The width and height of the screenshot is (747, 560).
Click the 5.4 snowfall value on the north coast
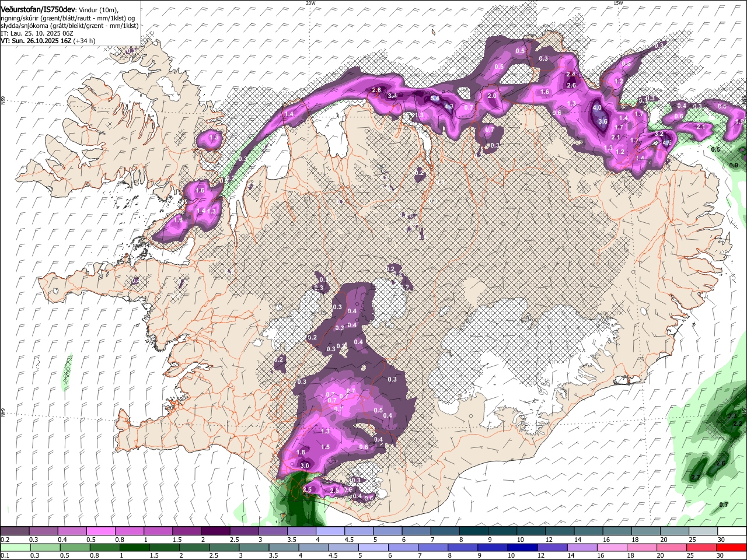point(435,99)
